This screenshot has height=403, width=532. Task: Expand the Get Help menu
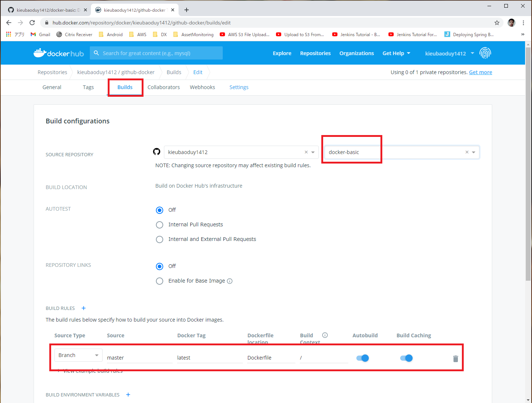coord(397,53)
